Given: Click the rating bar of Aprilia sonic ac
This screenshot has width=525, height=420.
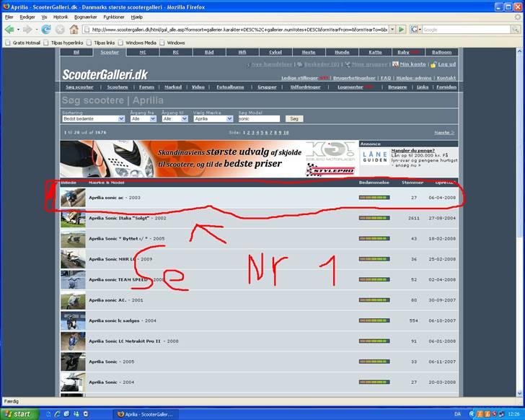Looking at the screenshot, I should tap(374, 198).
